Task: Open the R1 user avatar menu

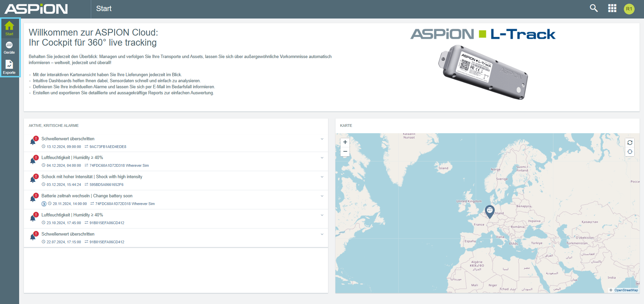Action: coord(629,9)
